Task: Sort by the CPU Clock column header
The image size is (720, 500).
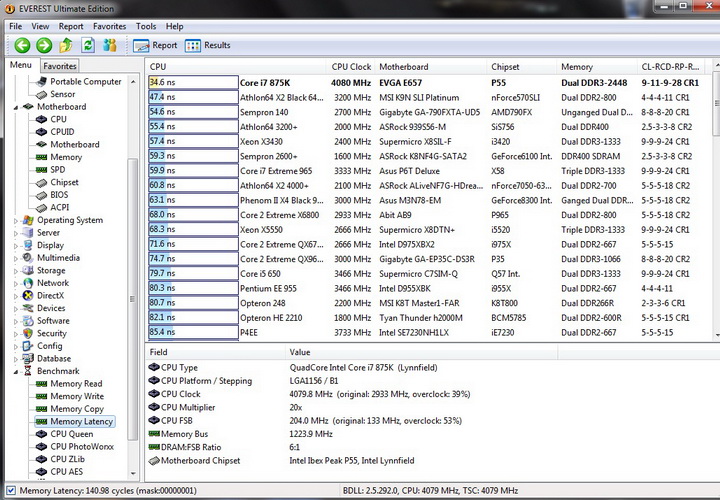Action: coord(351,67)
